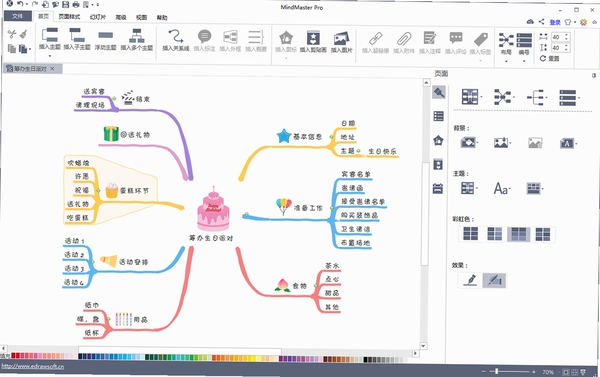600x377 pixels.
Task: Open the www.edrawsoft.cn link
Action: 33,366
